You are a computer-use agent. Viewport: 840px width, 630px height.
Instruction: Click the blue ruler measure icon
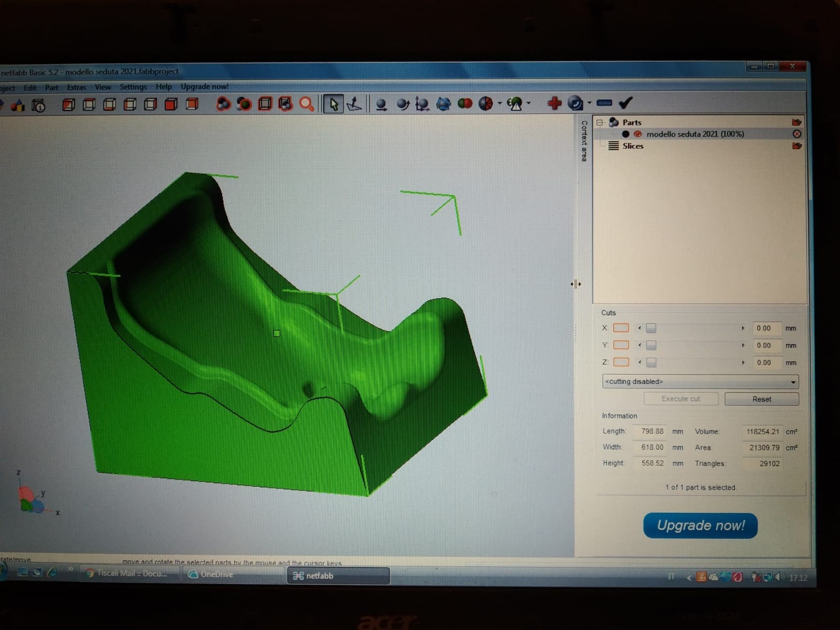(x=604, y=103)
